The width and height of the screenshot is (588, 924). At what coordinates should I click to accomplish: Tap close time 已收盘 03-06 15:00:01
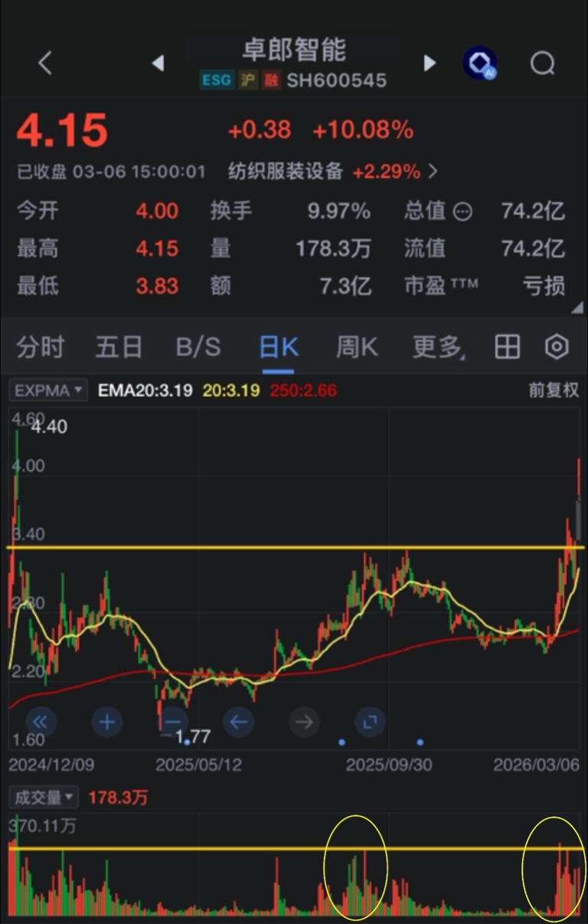tap(111, 171)
